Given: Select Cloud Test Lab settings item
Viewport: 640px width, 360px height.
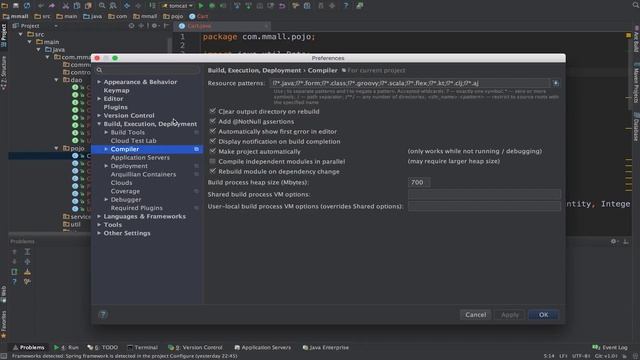Looking at the screenshot, I should [x=133, y=140].
